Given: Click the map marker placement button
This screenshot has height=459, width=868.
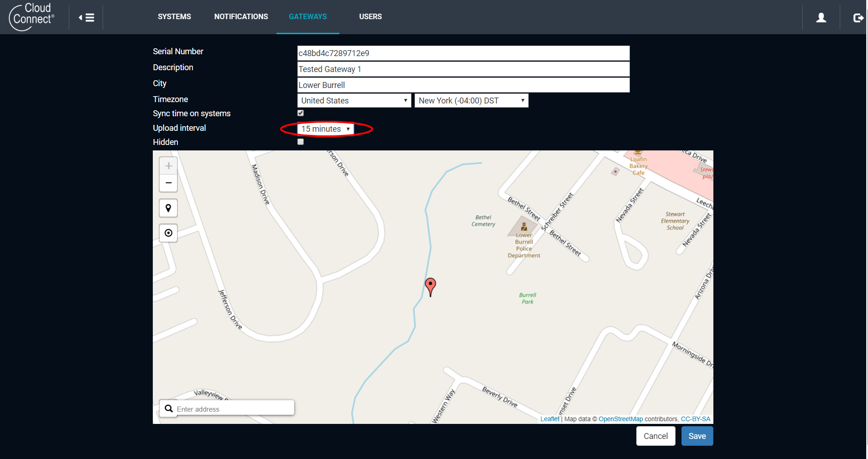Looking at the screenshot, I should [168, 208].
